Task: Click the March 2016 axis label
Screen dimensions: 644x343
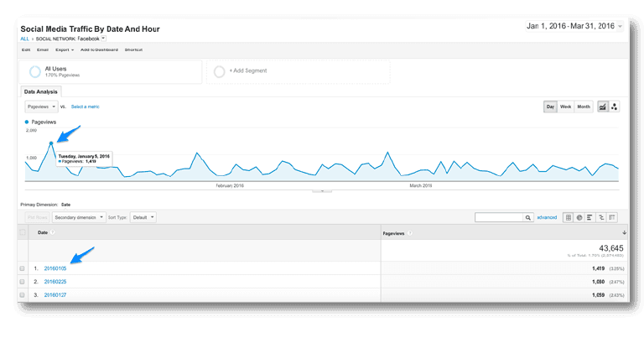Action: coord(421,185)
